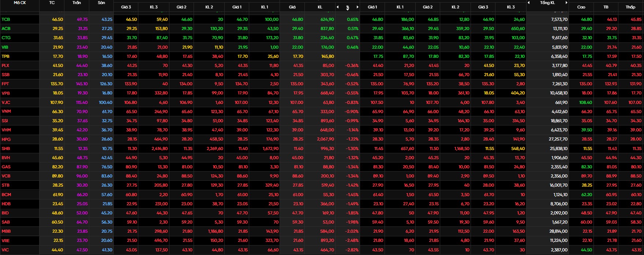
Task: Select the VJC stock symbol
Action: tap(5, 102)
